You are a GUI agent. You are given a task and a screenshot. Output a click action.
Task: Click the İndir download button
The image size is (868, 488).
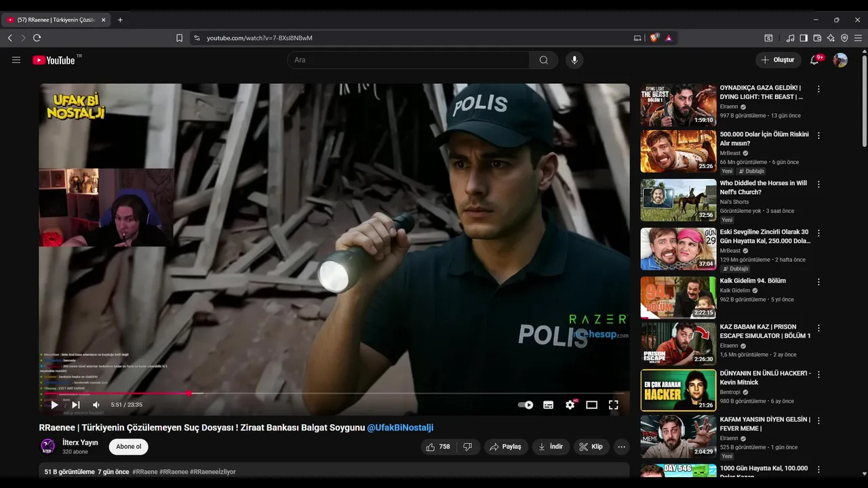point(551,447)
